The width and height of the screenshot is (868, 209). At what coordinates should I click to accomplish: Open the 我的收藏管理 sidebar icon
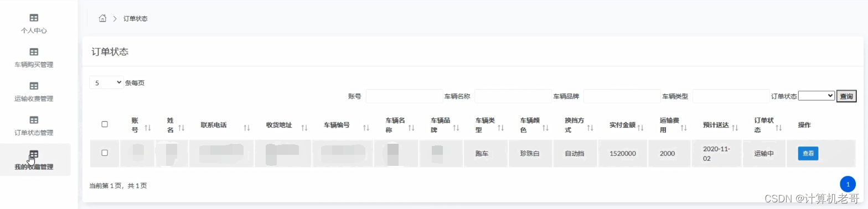pos(34,154)
